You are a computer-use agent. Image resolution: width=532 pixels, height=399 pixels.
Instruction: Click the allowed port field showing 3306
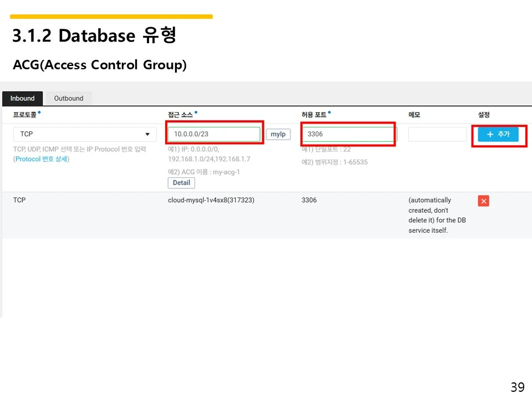pyautogui.click(x=349, y=134)
